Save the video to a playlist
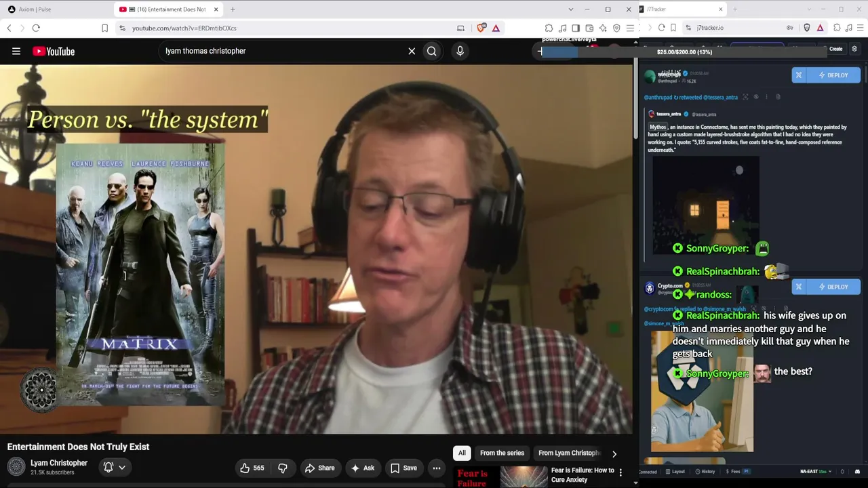Screen dimensions: 868x488 coord(403,468)
